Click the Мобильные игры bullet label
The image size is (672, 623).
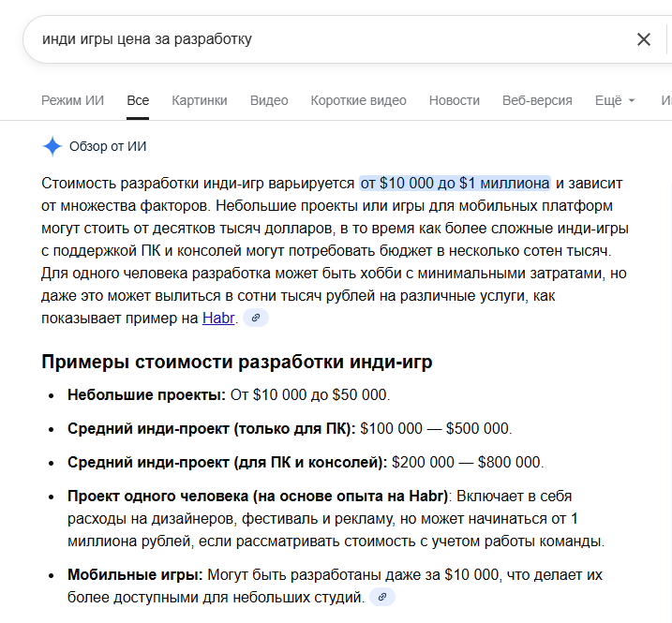[x=135, y=575]
